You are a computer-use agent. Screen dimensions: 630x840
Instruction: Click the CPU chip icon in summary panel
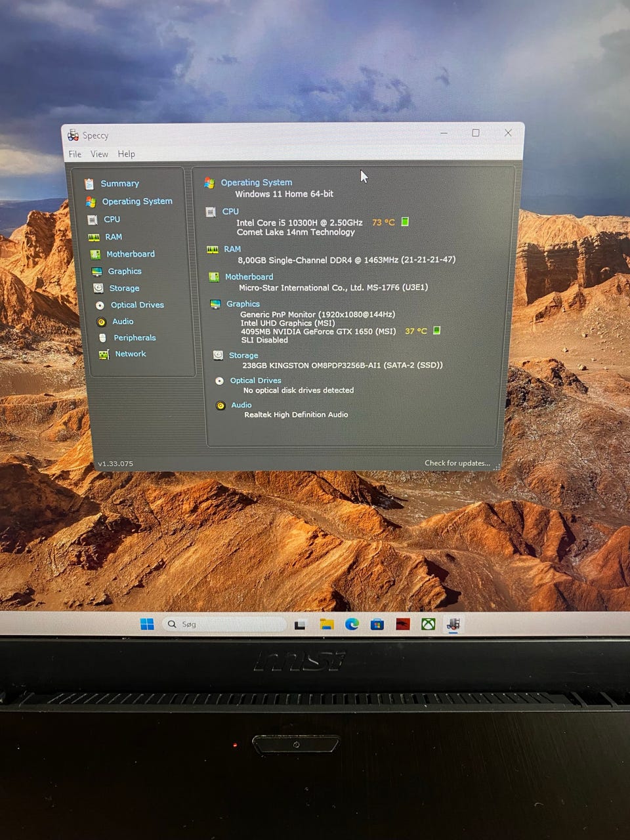coord(211,213)
